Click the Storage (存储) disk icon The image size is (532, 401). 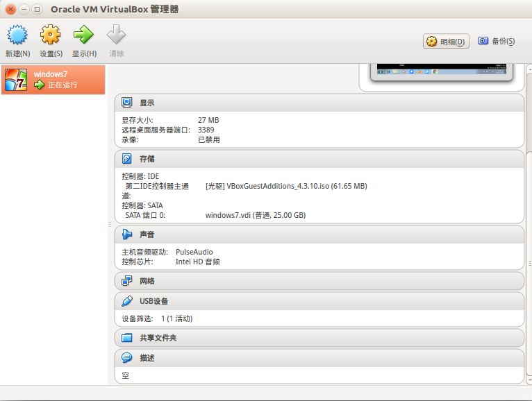click(x=127, y=159)
